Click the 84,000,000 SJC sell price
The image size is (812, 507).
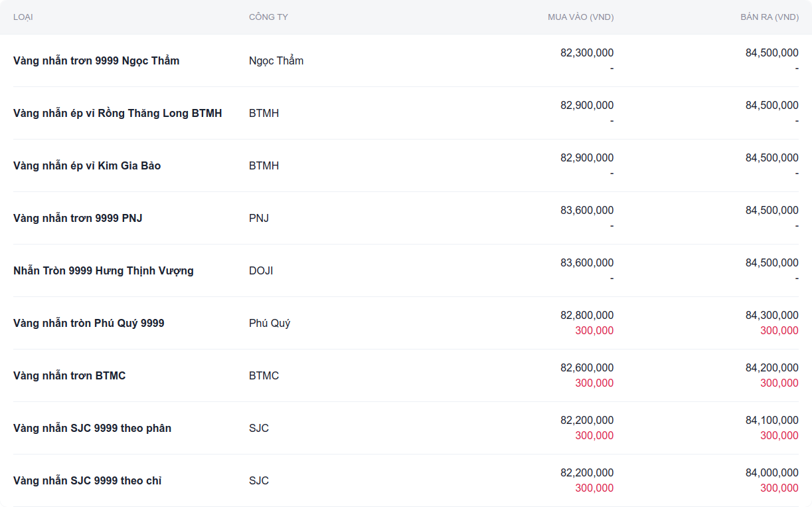[x=771, y=473]
